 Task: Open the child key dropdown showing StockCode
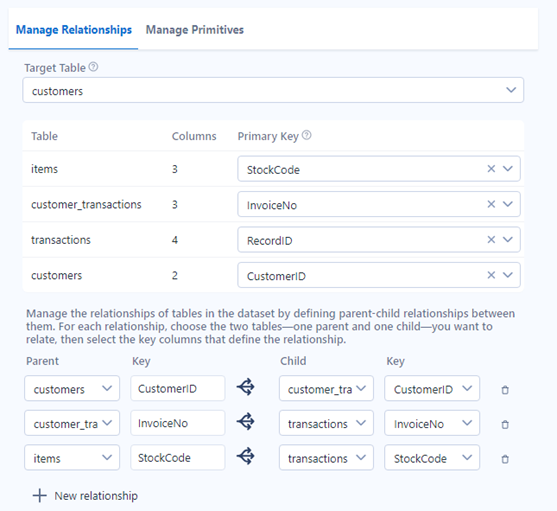[x=432, y=458]
